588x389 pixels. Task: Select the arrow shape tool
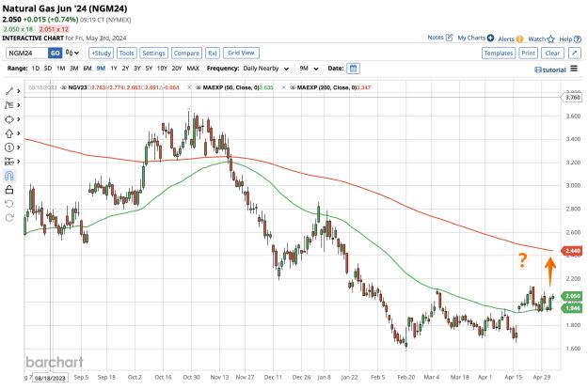(x=9, y=133)
